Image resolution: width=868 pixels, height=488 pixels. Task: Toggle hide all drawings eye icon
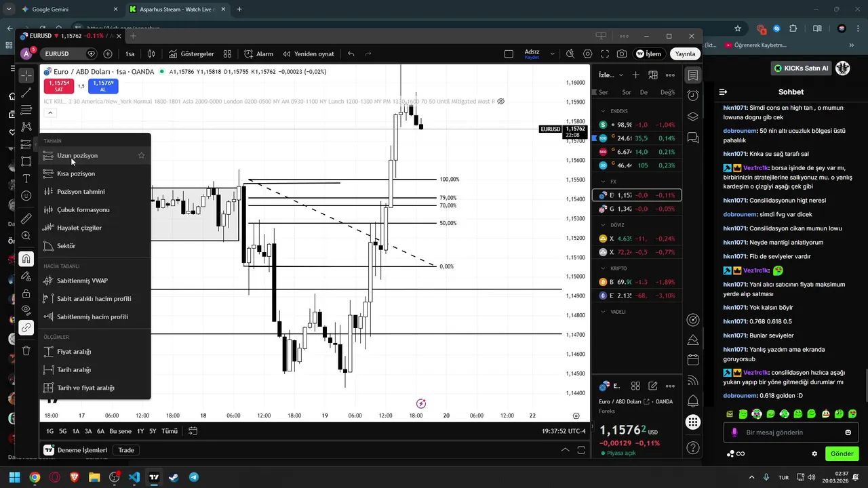point(26,310)
